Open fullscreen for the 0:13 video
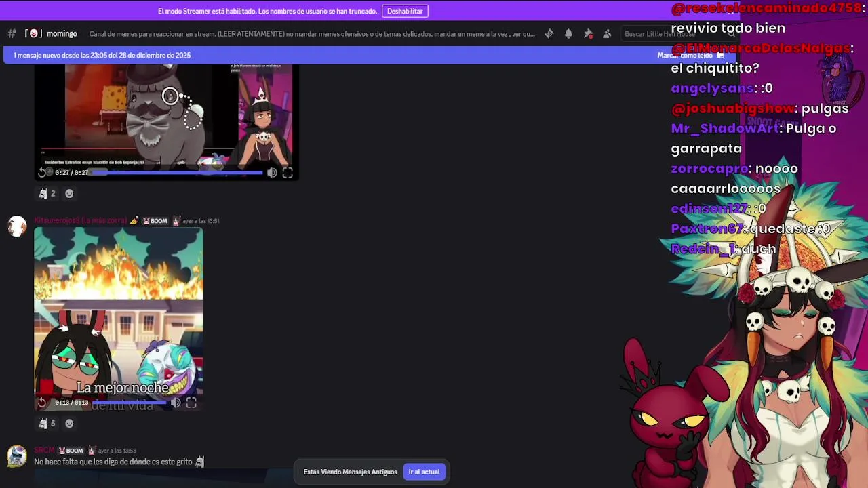 [x=191, y=403]
